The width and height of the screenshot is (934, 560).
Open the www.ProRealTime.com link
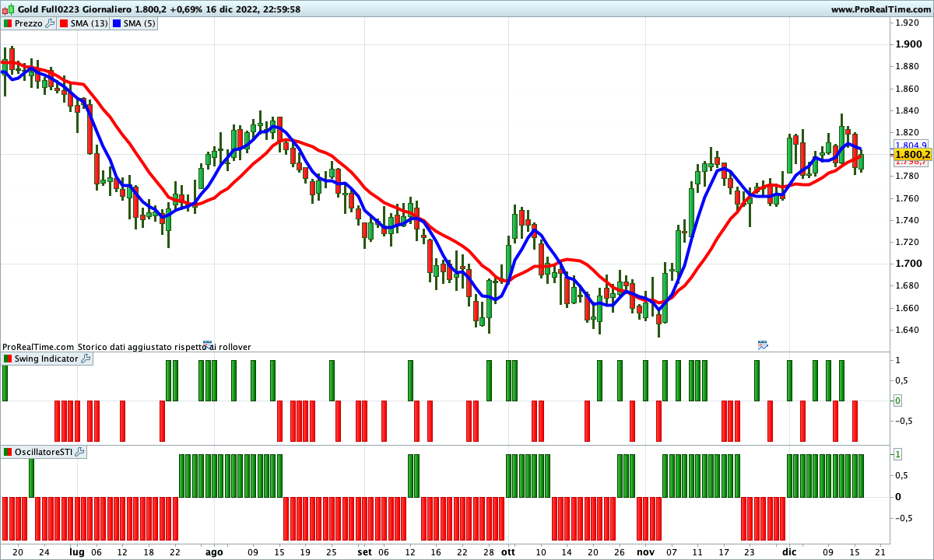click(x=880, y=9)
